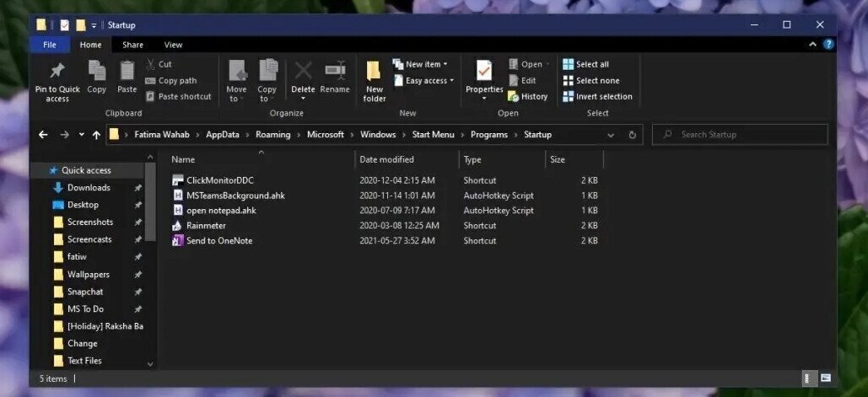Switch to the View tab
This screenshot has width=868, height=397.
click(173, 45)
